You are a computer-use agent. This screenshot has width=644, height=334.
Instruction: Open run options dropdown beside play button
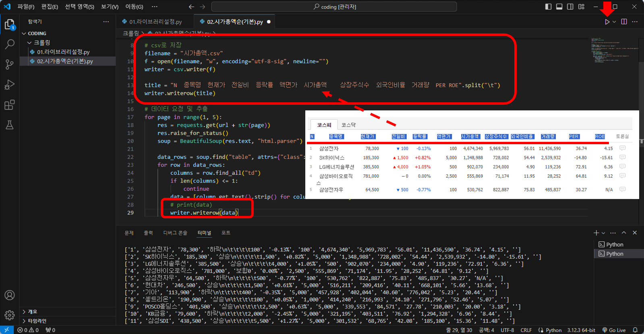[x=614, y=22]
